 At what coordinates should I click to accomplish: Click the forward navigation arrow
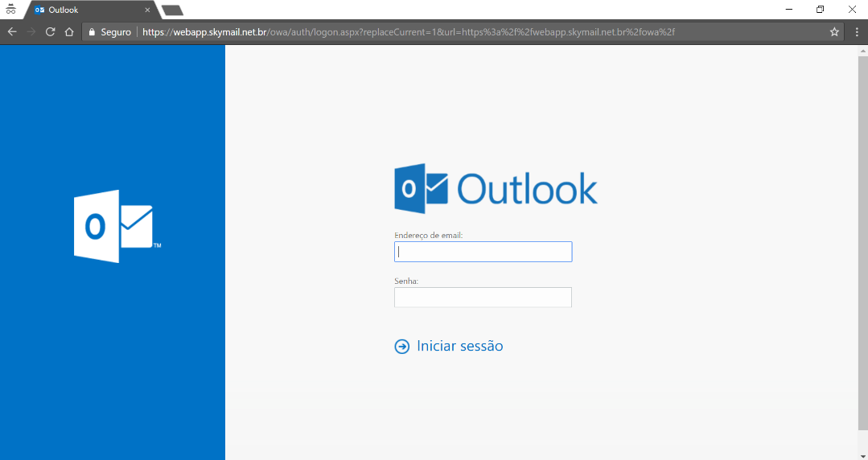pyautogui.click(x=31, y=32)
